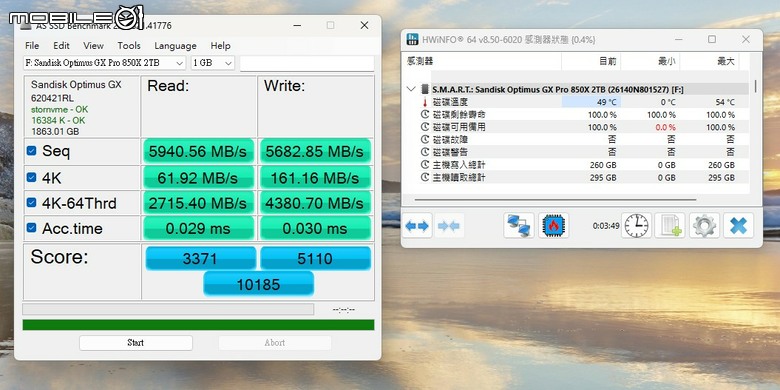Click the 4K-64Thrd write result 4380.70 MB/s
This screenshot has height=390, width=780.
click(x=315, y=203)
